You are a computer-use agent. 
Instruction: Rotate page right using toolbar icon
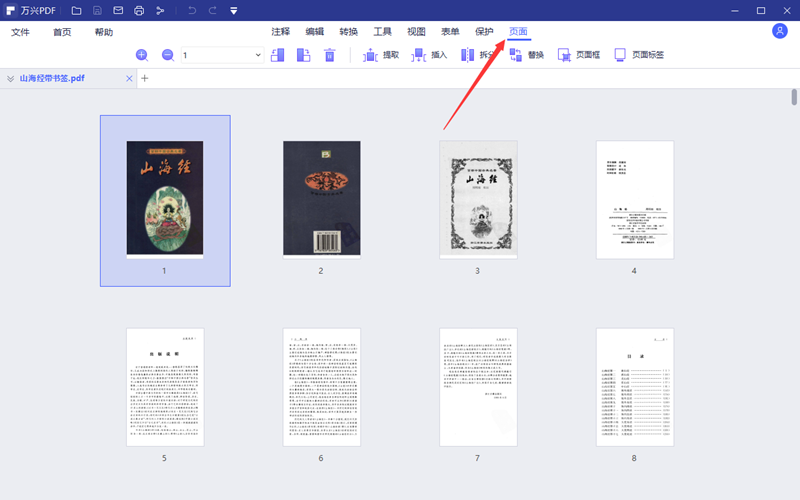pyautogui.click(x=304, y=55)
